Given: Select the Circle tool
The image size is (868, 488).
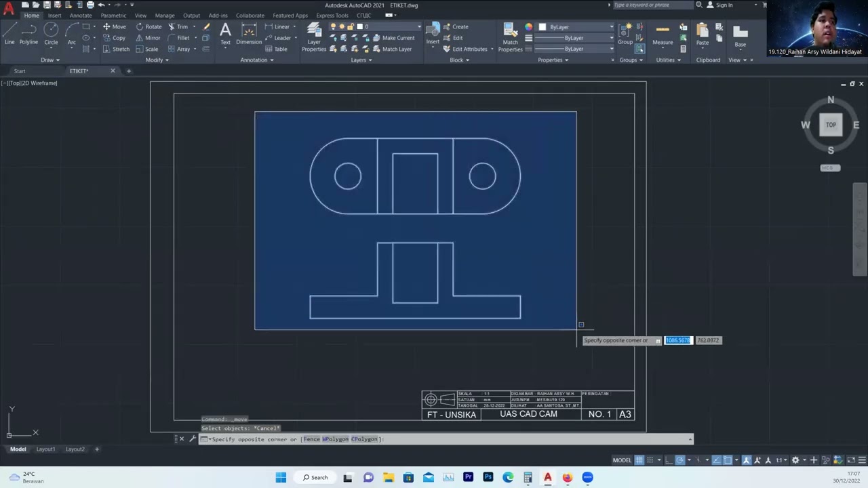Looking at the screenshot, I should click(x=51, y=34).
